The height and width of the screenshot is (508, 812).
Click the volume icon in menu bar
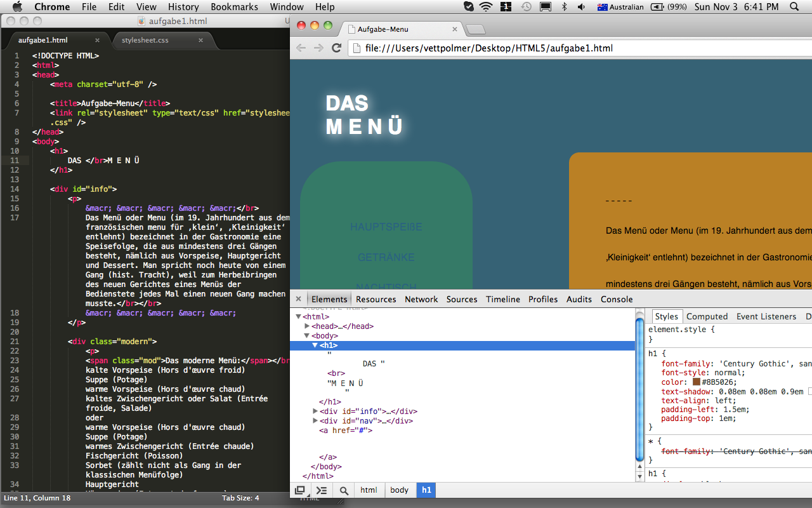click(581, 7)
